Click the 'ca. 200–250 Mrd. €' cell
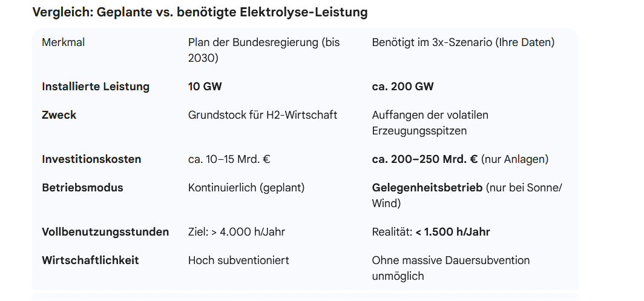This screenshot has width=644, height=301. (425, 159)
